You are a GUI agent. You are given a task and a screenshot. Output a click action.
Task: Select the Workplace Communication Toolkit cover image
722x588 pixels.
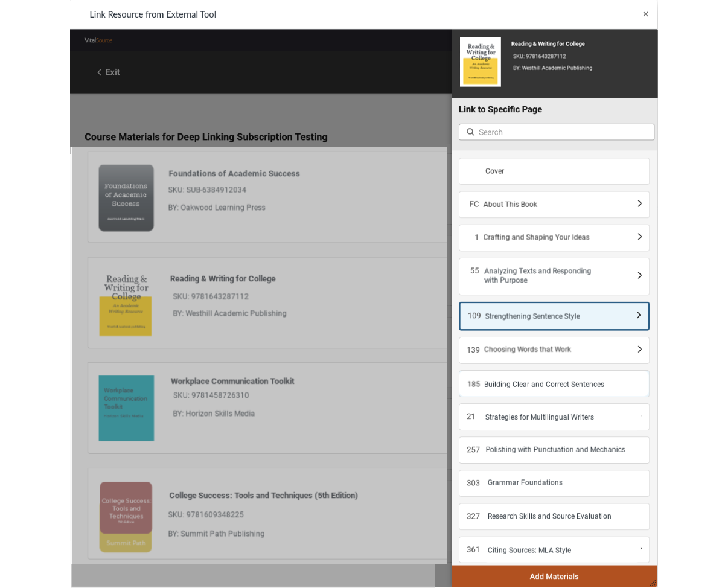pos(126,409)
